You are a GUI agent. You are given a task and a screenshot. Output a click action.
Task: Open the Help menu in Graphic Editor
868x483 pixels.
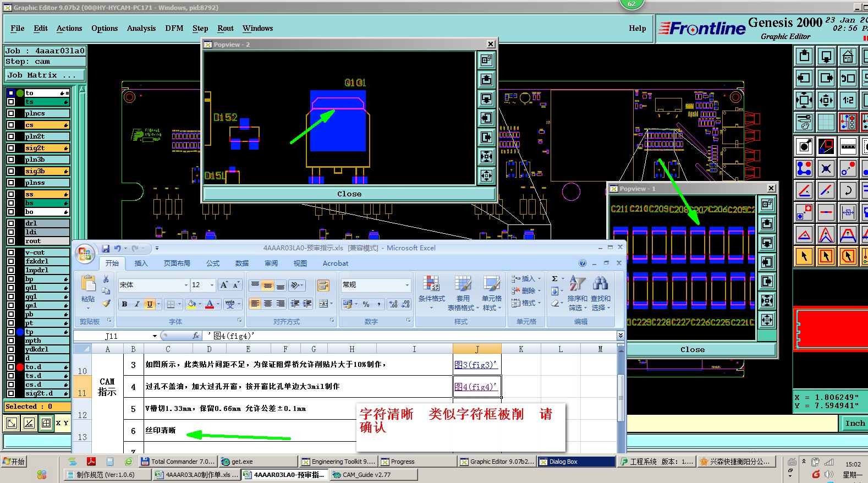click(638, 28)
